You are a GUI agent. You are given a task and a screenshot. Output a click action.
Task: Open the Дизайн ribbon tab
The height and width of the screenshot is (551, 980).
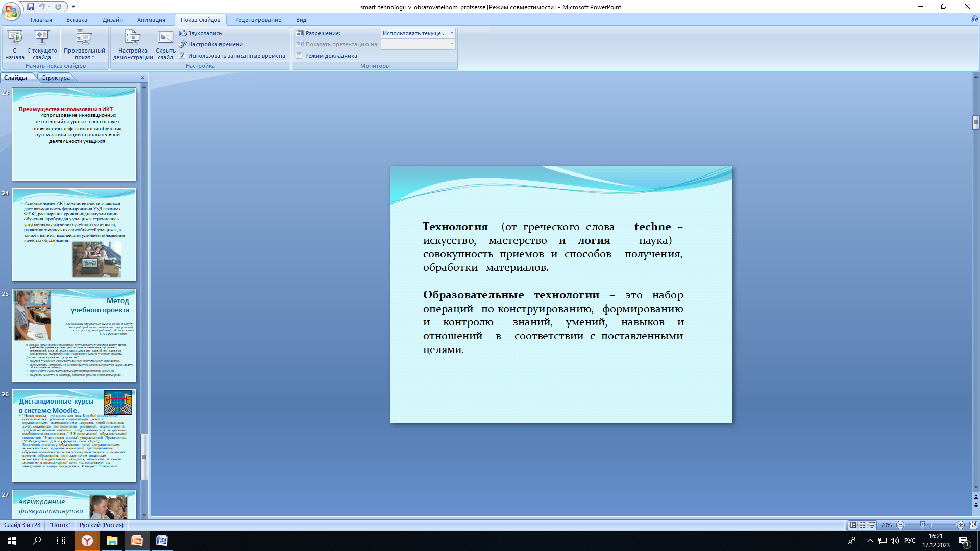112,20
